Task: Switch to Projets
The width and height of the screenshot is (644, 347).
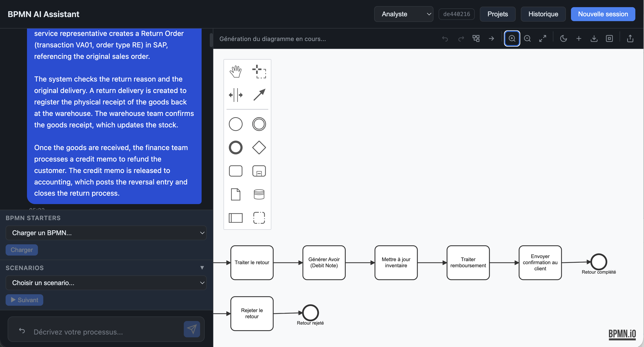Action: [497, 14]
